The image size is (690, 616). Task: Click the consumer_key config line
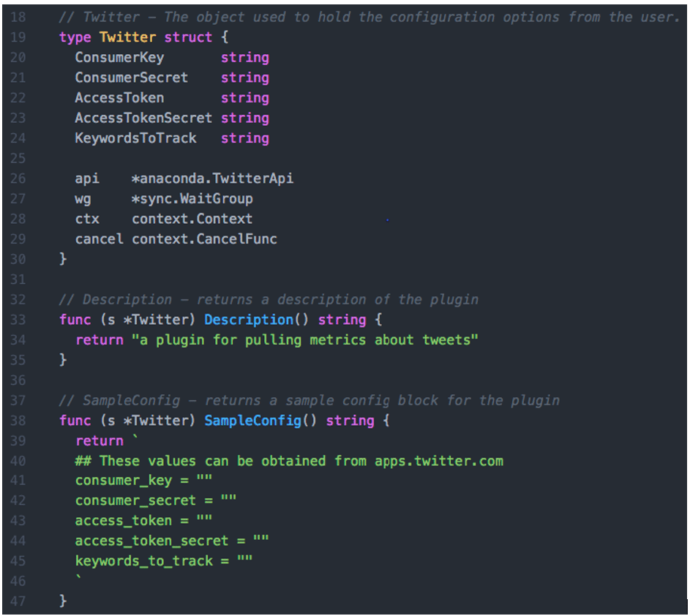click(143, 481)
